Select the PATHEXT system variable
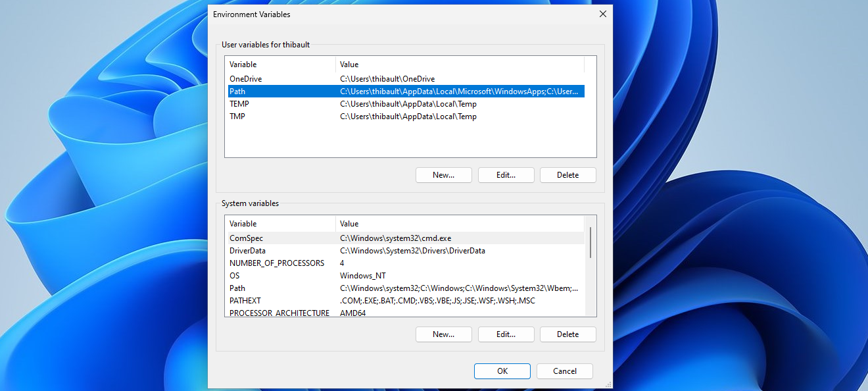Viewport: 868px width, 391px height. (406, 301)
